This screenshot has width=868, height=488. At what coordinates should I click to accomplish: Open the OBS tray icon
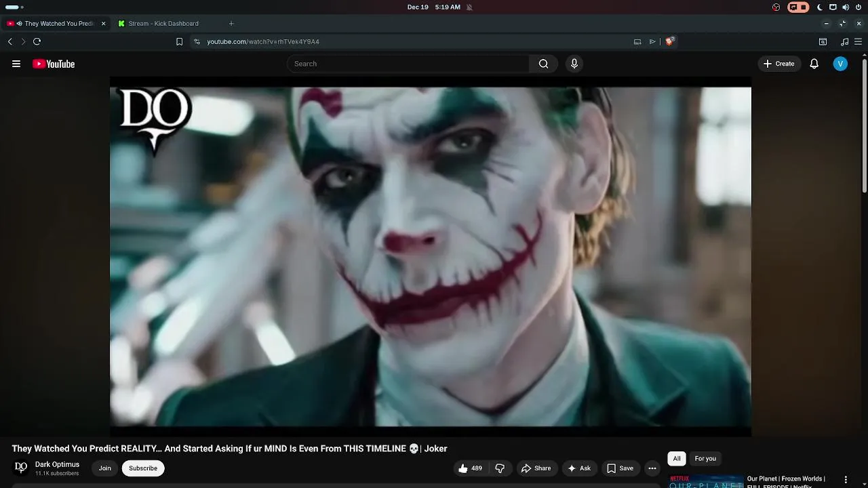(776, 7)
